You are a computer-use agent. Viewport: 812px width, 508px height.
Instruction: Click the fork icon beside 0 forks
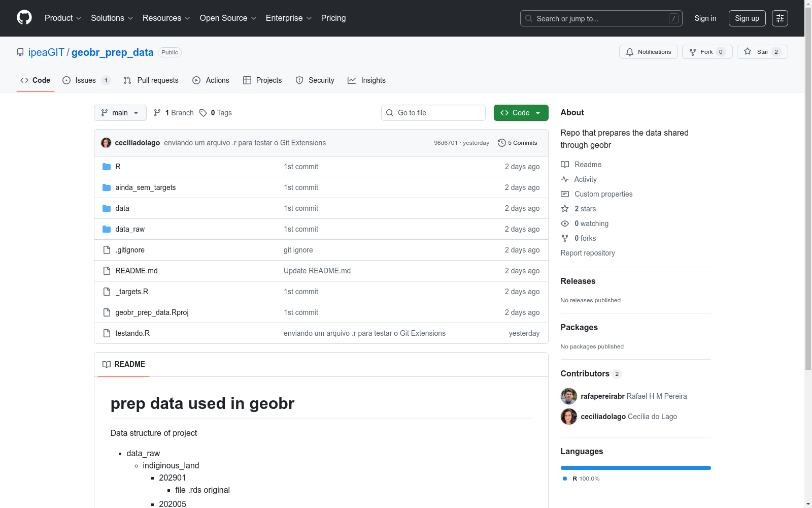[x=565, y=238]
